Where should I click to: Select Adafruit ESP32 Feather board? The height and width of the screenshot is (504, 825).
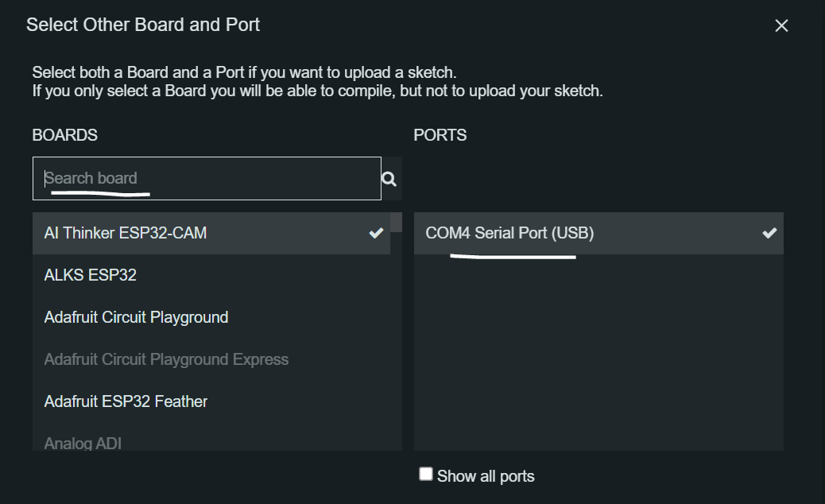126,401
